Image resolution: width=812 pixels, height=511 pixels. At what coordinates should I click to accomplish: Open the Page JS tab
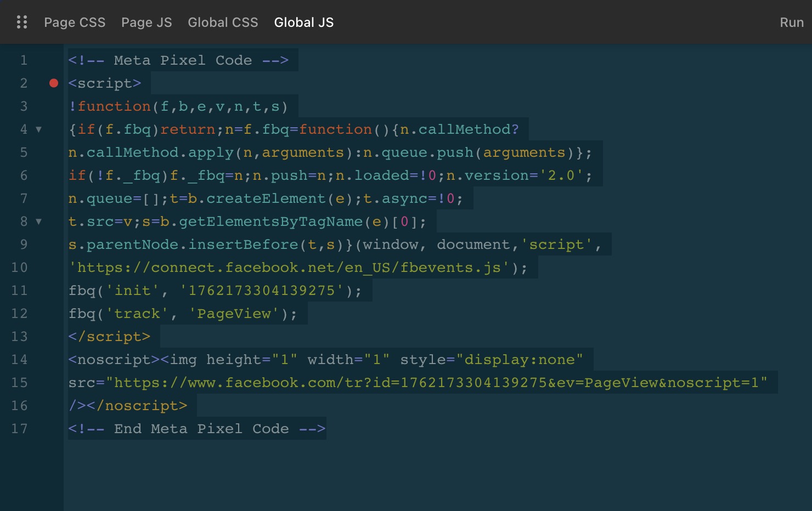146,22
